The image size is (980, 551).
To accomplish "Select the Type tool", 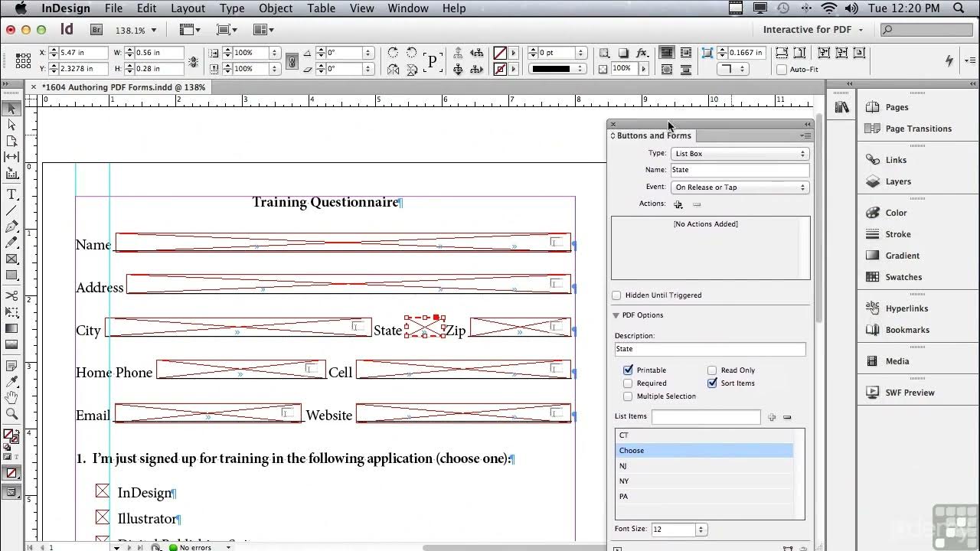I will click(x=11, y=194).
